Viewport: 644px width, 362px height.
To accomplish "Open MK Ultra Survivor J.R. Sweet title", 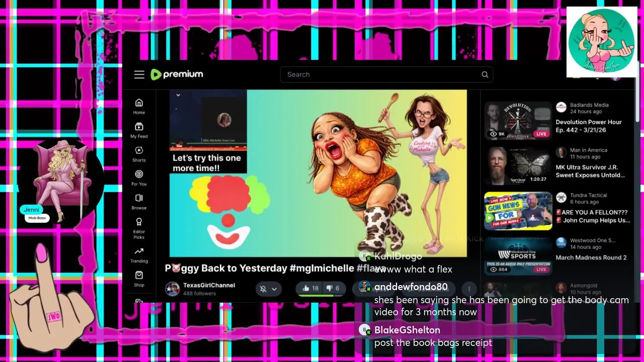I will (x=590, y=171).
